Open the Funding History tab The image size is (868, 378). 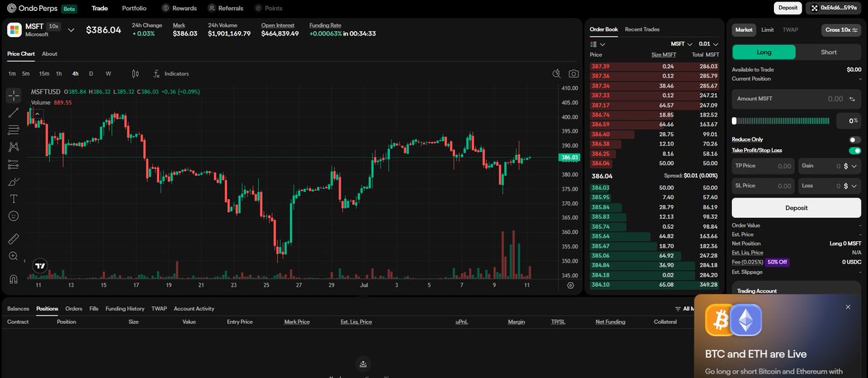125,308
